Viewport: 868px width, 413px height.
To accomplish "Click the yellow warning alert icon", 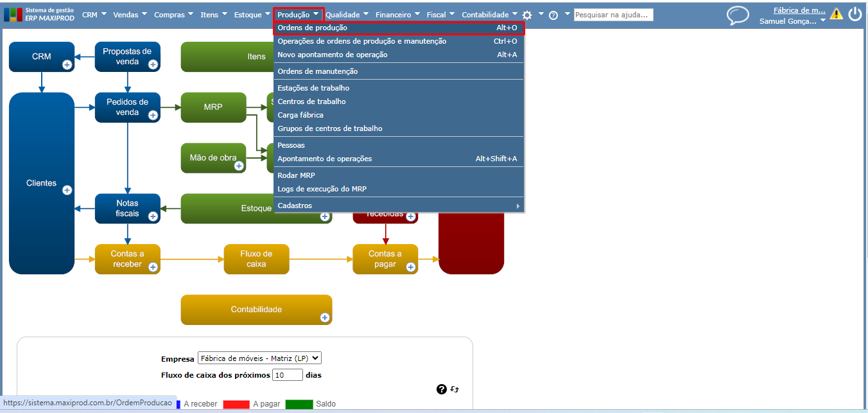I will coord(836,13).
